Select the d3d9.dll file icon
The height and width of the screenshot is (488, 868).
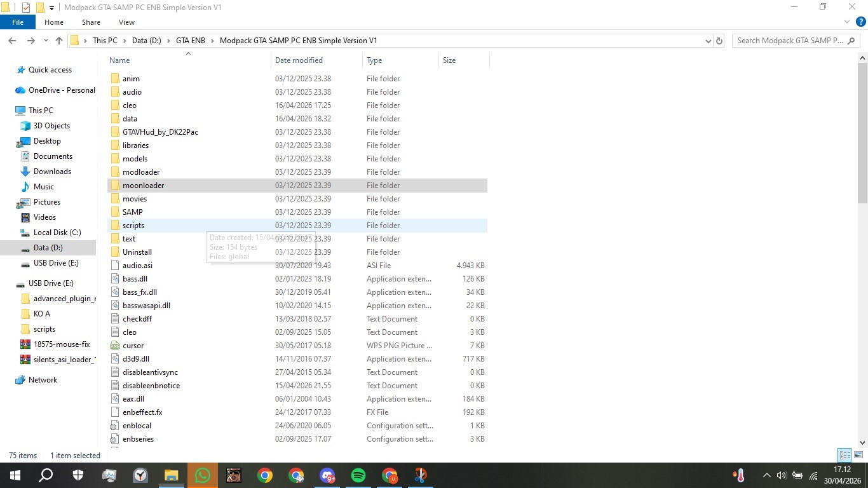tap(115, 359)
